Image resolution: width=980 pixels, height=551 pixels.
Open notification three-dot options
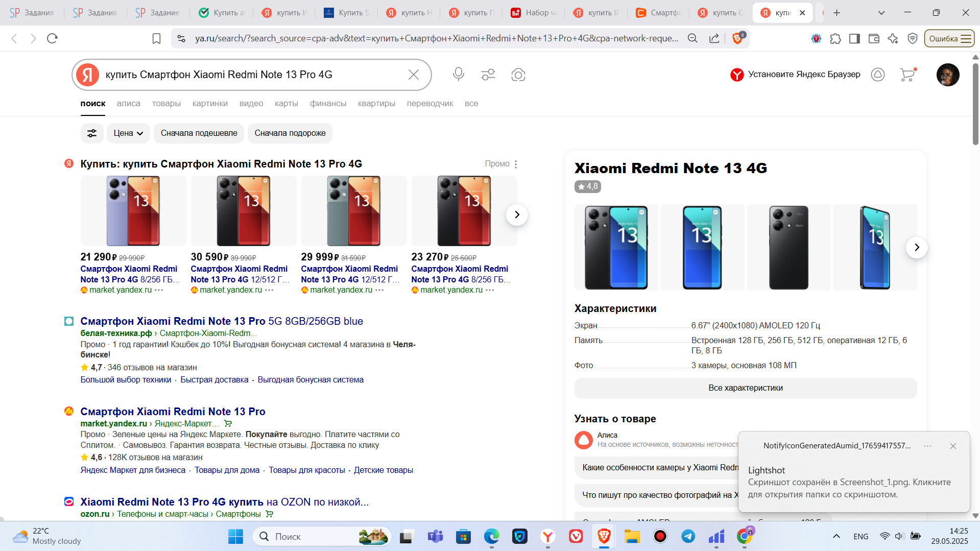[x=927, y=446]
